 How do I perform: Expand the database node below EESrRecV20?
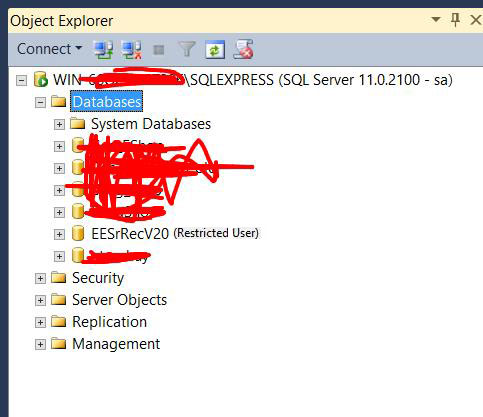pyautogui.click(x=59, y=256)
